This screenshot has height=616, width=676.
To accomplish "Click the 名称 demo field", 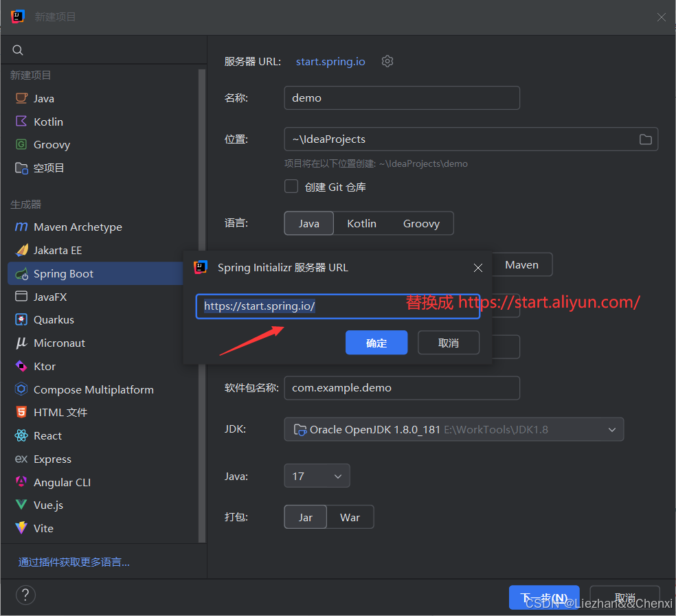I will (x=402, y=98).
